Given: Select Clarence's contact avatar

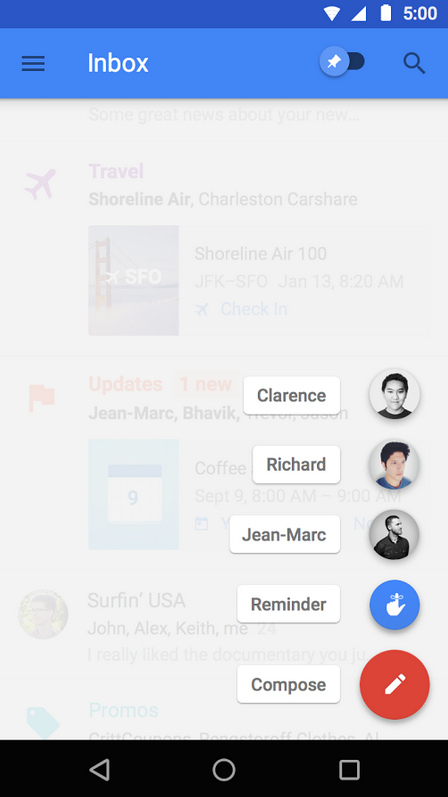Looking at the screenshot, I should coord(395,394).
